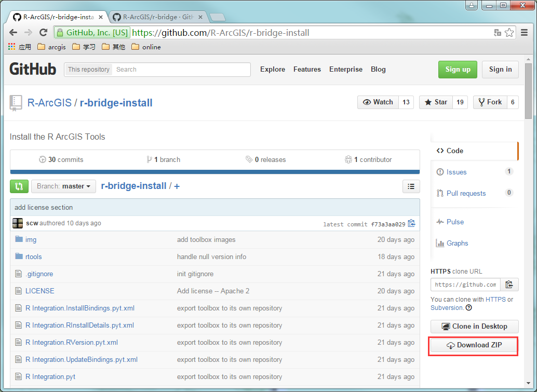Open the Code sidebar tab
This screenshot has width=537, height=392.
[x=474, y=151]
